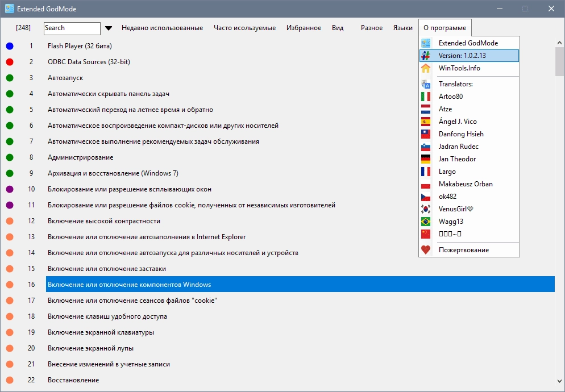Open the Избранное menu

pyautogui.click(x=304, y=28)
